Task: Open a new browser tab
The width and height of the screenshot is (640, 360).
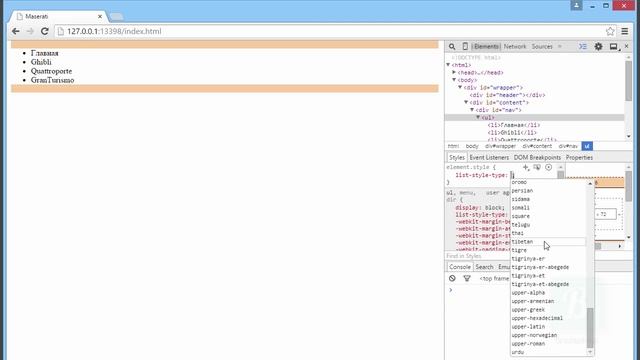Action: click(x=116, y=17)
